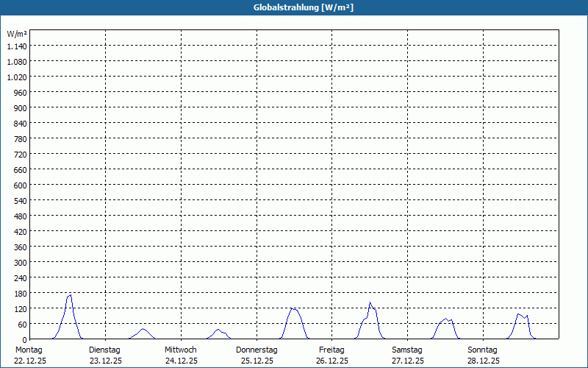Click the 240 y-axis value
Viewport: 588px width, 368px height.
tap(21, 278)
